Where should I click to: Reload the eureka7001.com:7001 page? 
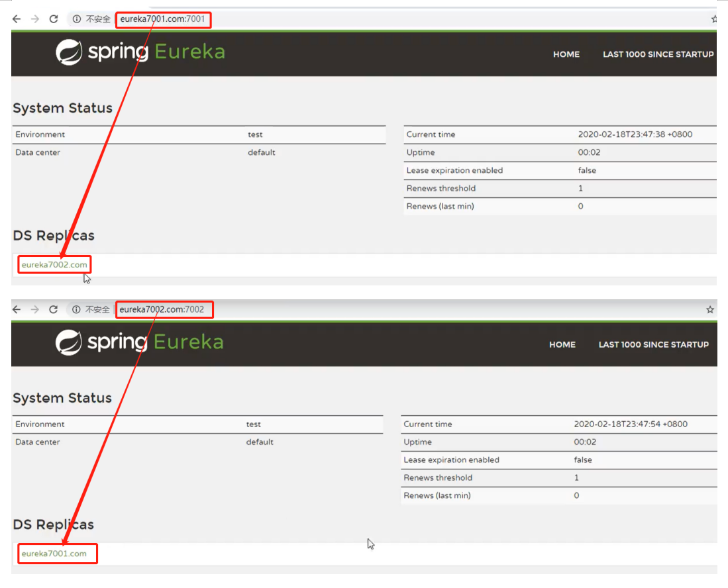coord(54,19)
